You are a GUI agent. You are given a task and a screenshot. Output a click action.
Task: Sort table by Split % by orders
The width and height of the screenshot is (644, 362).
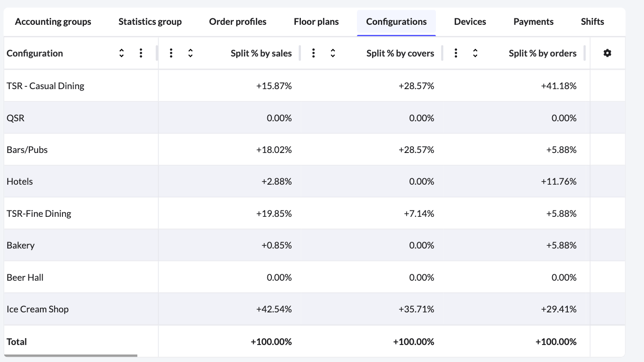pyautogui.click(x=475, y=53)
